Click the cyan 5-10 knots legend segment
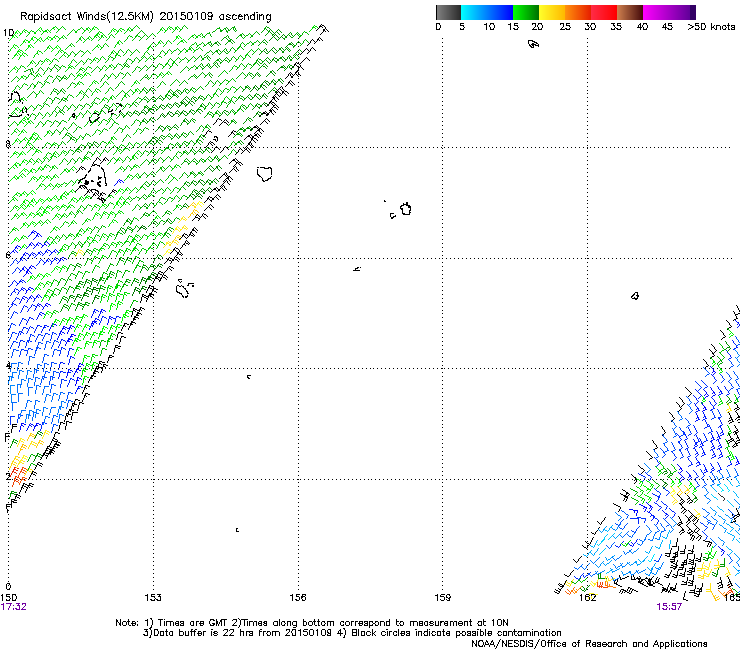The width and height of the screenshot is (740, 650). tap(474, 12)
